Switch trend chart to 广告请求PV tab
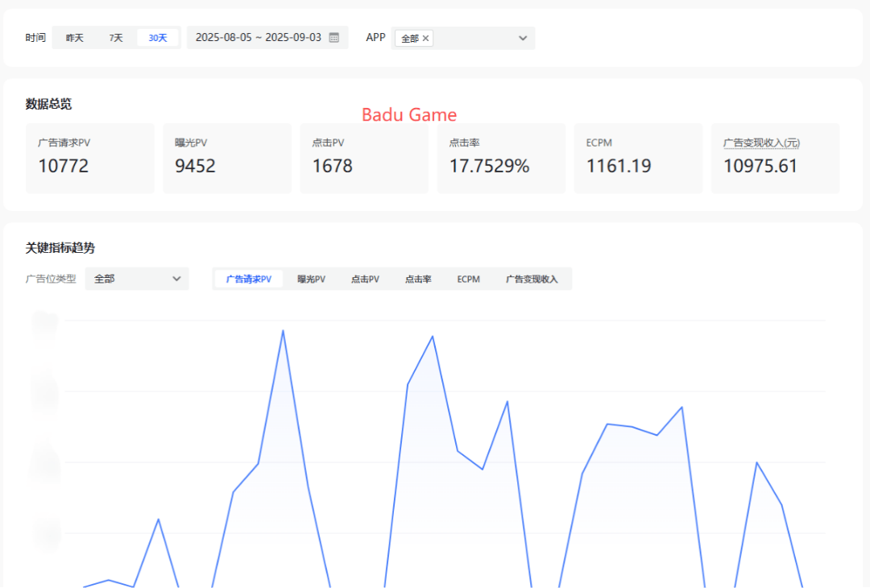The height and width of the screenshot is (588, 870). coord(249,279)
